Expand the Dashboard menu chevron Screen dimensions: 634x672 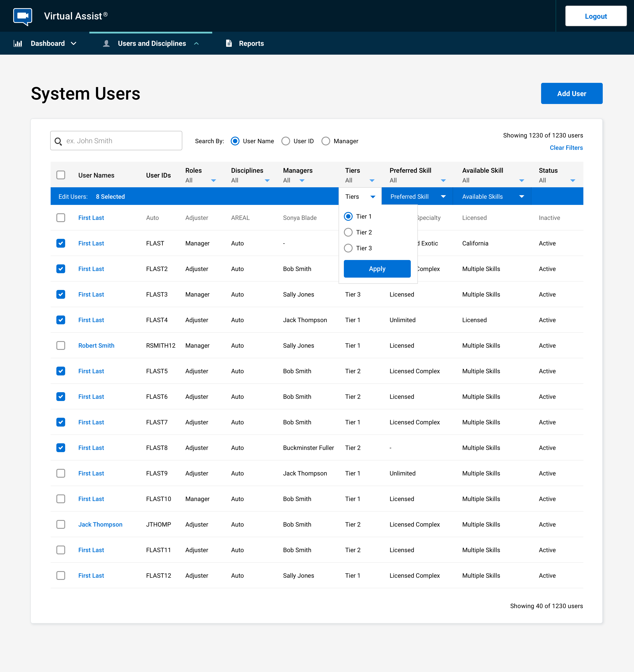[74, 44]
